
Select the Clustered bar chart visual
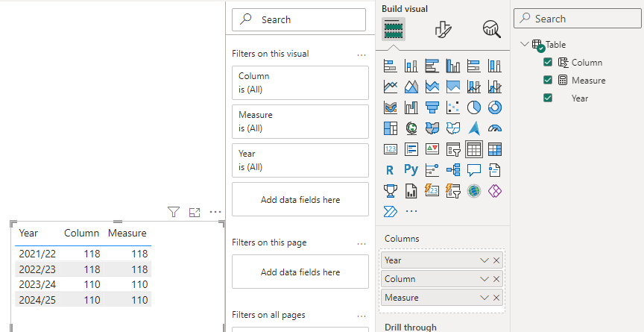432,66
